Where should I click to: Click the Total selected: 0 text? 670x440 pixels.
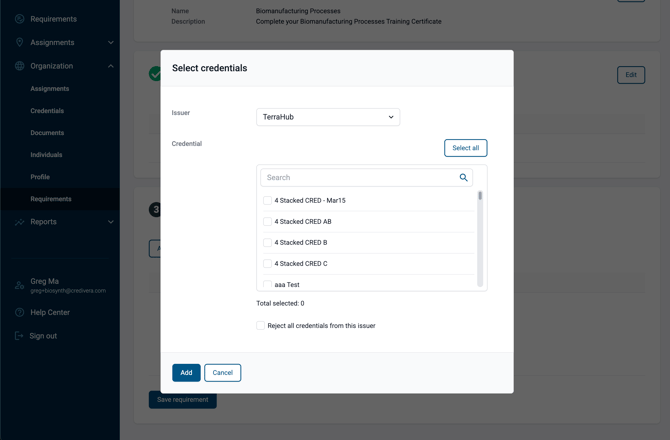click(x=280, y=303)
